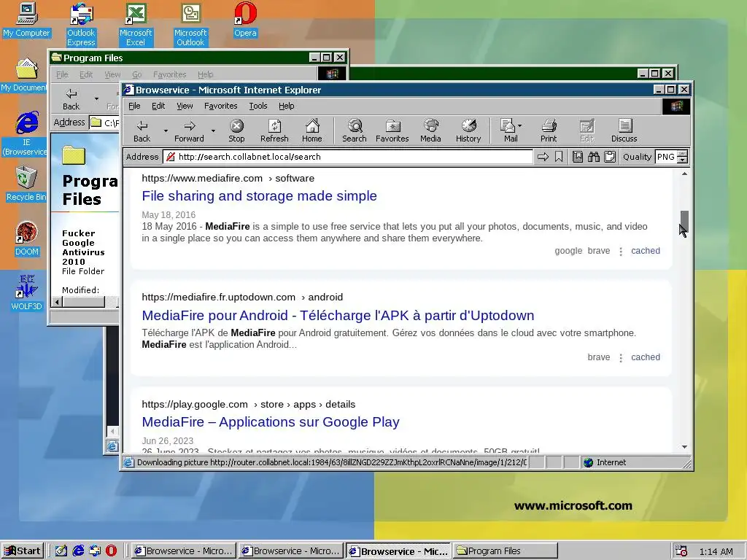Image resolution: width=747 pixels, height=560 pixels.
Task: Open the Mail dropdown arrow
Action: click(519, 125)
